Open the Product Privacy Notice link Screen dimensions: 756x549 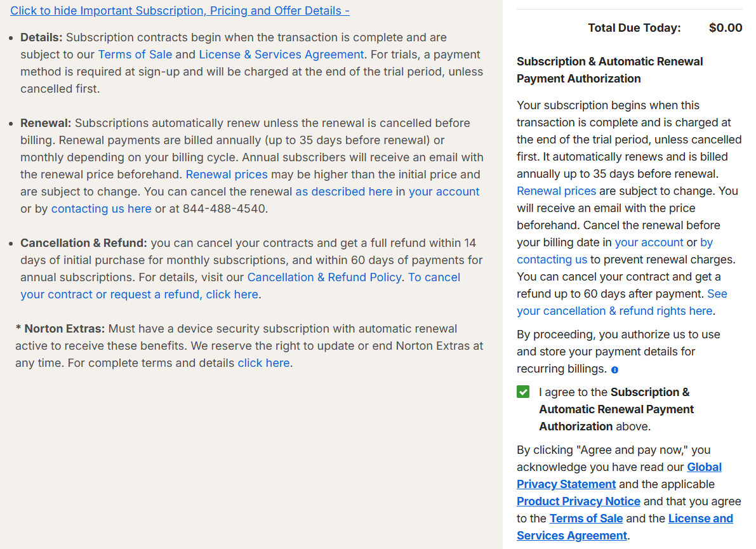point(578,501)
